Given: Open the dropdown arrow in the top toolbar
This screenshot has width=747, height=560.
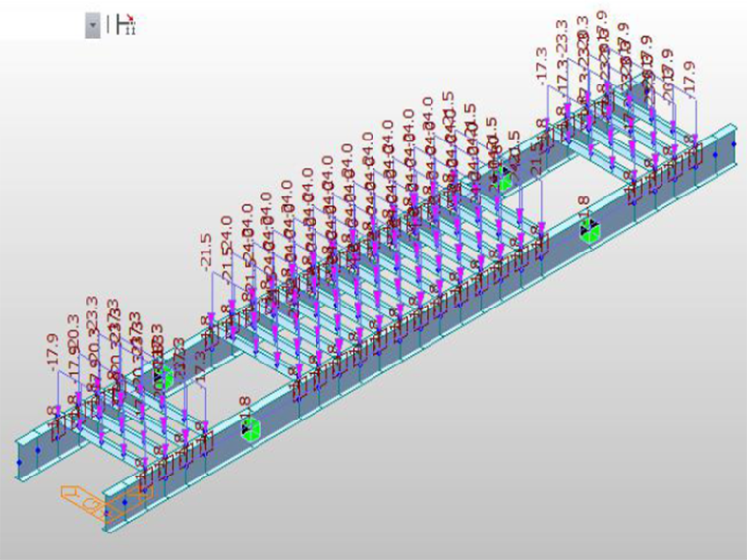Looking at the screenshot, I should coord(92,25).
